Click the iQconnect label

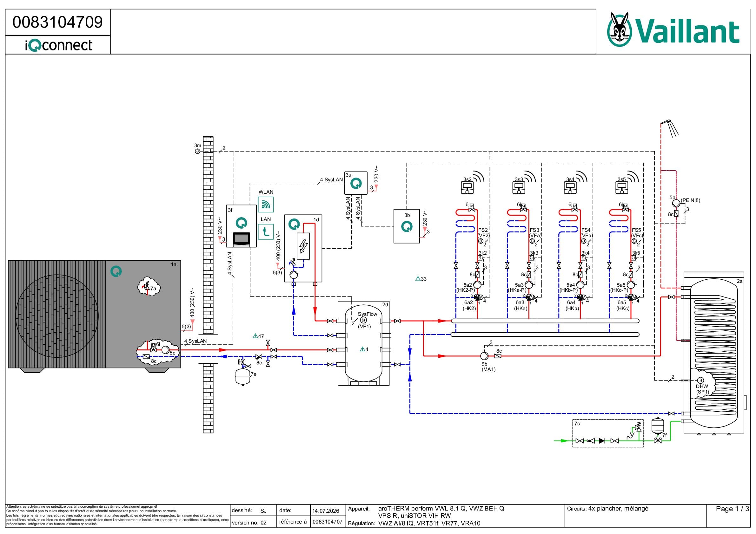coord(59,45)
